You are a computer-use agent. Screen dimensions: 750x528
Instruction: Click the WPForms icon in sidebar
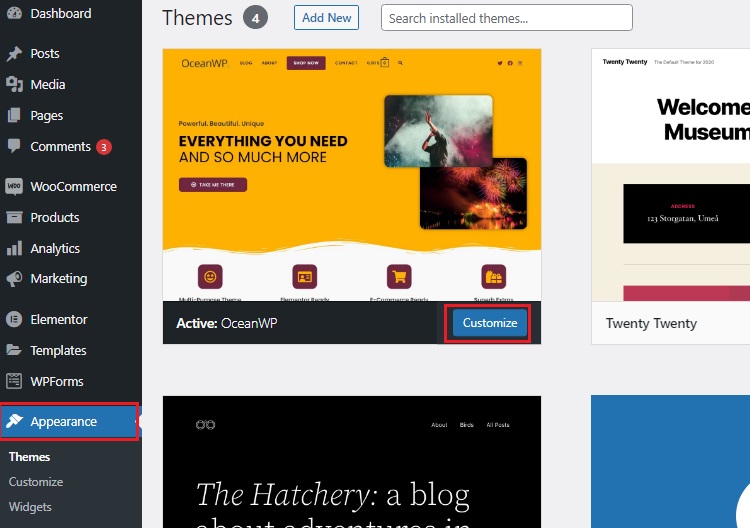[14, 381]
